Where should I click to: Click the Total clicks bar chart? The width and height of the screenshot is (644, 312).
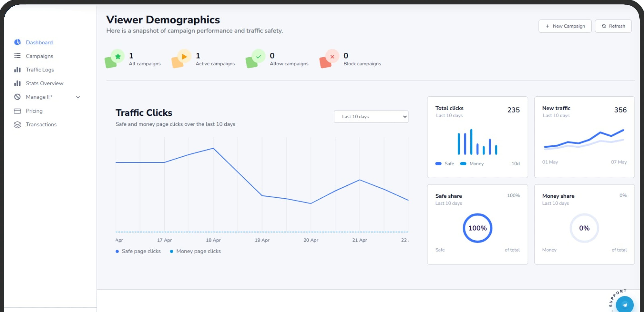477,142
